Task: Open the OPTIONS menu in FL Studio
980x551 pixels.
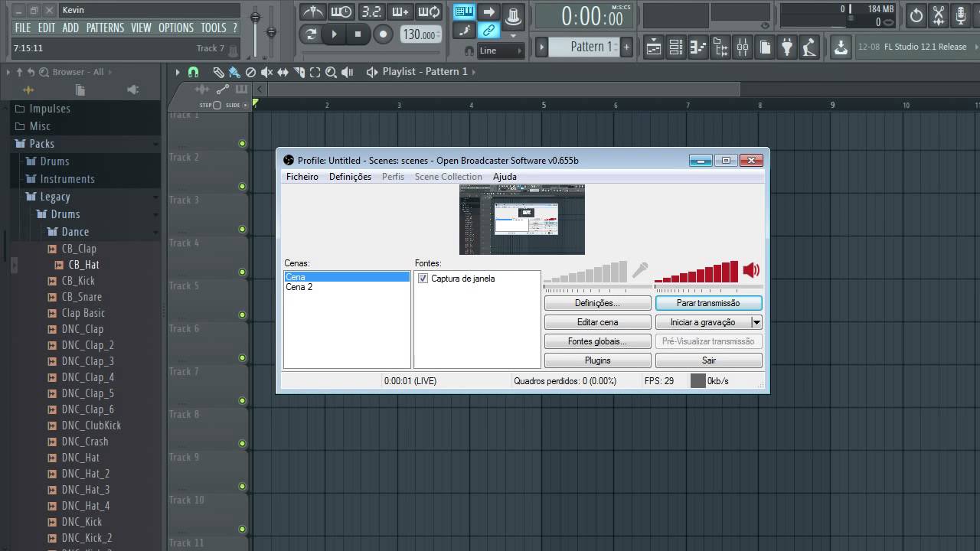Action: click(176, 28)
